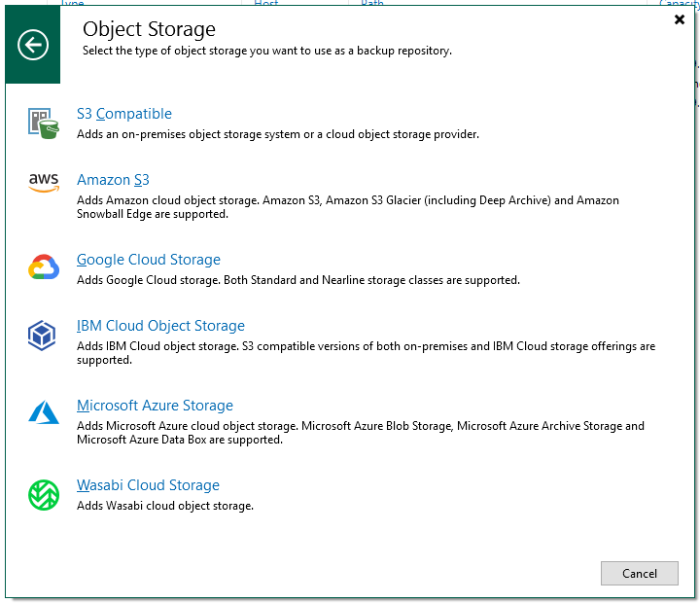This screenshot has width=700, height=603.
Task: Close the Object Storage dialog
Action: 679,19
